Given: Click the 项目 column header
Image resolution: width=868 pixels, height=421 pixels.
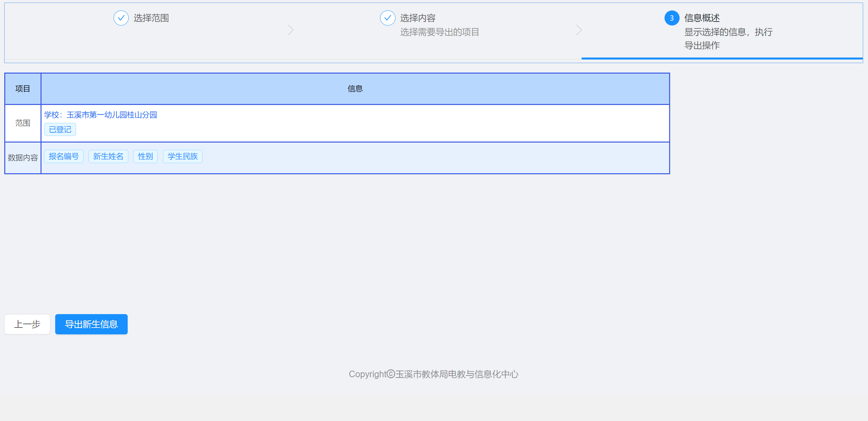Looking at the screenshot, I should 23,89.
